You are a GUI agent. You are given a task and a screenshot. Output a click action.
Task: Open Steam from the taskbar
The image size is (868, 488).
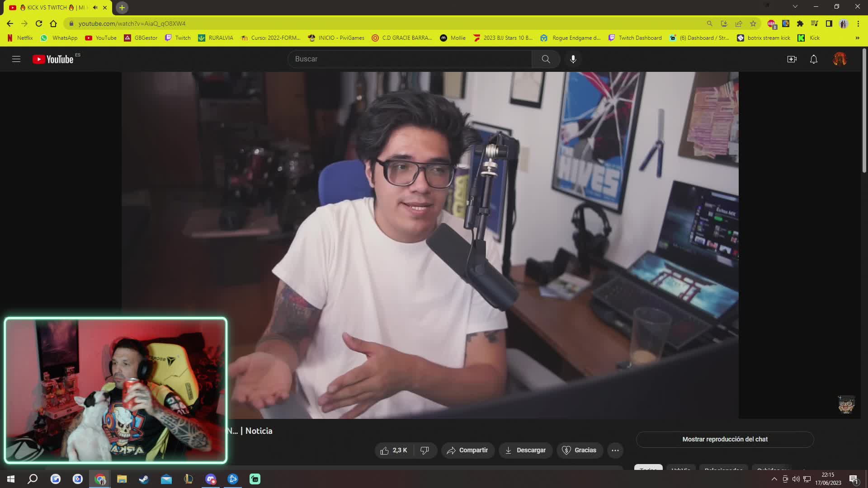(144, 479)
